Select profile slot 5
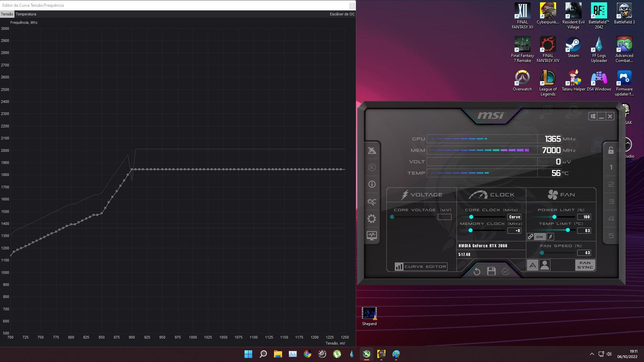 point(611,236)
